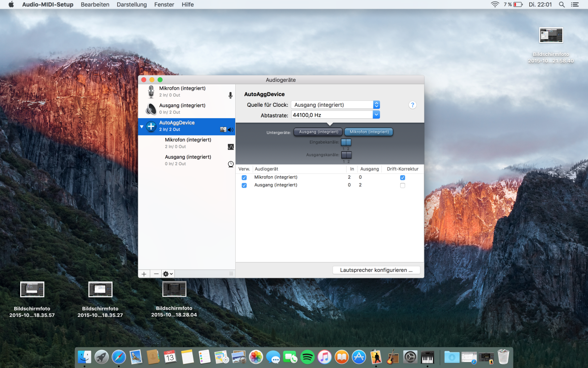The height and width of the screenshot is (368, 588).
Task: Open Spotify from the Dock
Action: point(307,357)
